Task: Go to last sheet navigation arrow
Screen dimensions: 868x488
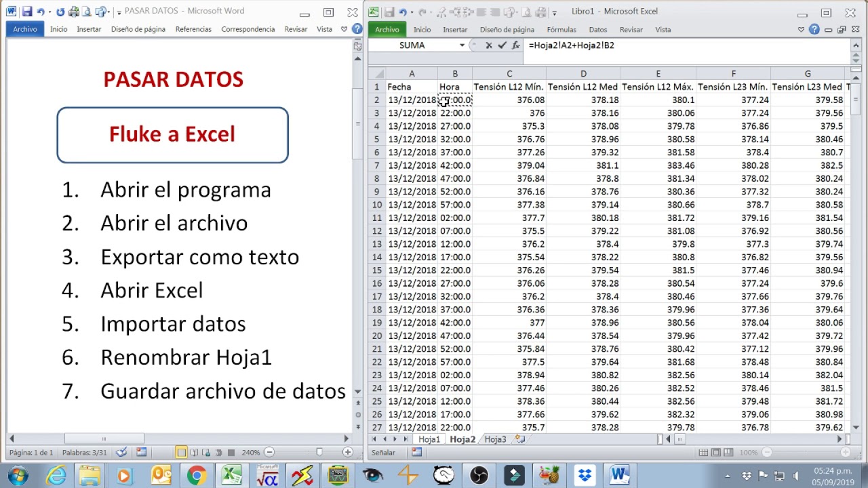Action: tap(408, 439)
